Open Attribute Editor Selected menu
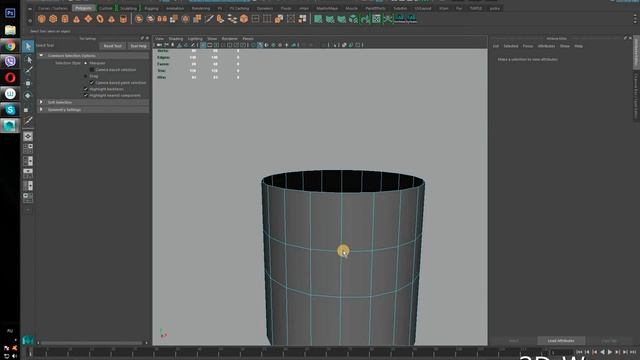The height and width of the screenshot is (360, 640). coord(511,46)
